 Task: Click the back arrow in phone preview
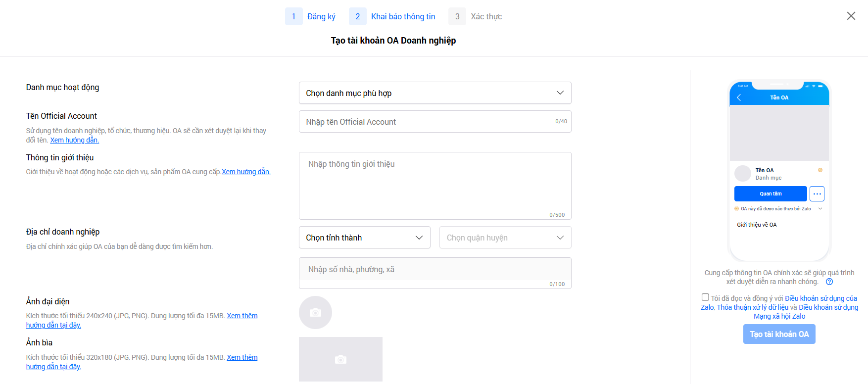739,97
